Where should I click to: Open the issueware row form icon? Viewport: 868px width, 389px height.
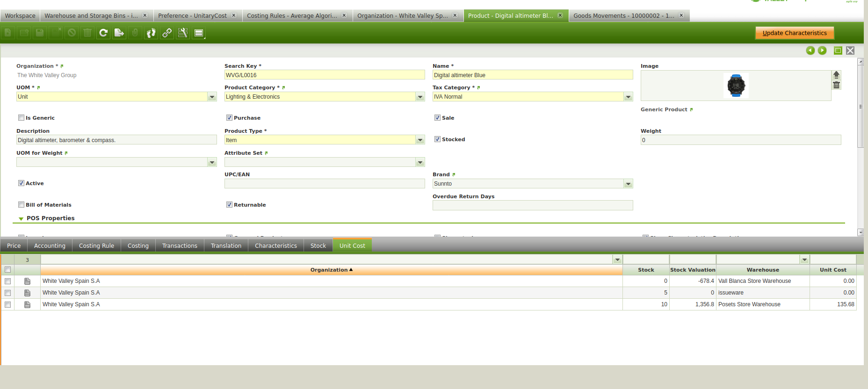27,293
